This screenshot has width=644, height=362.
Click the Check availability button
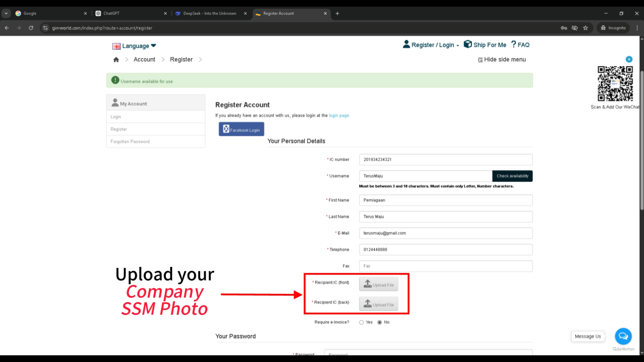click(512, 176)
